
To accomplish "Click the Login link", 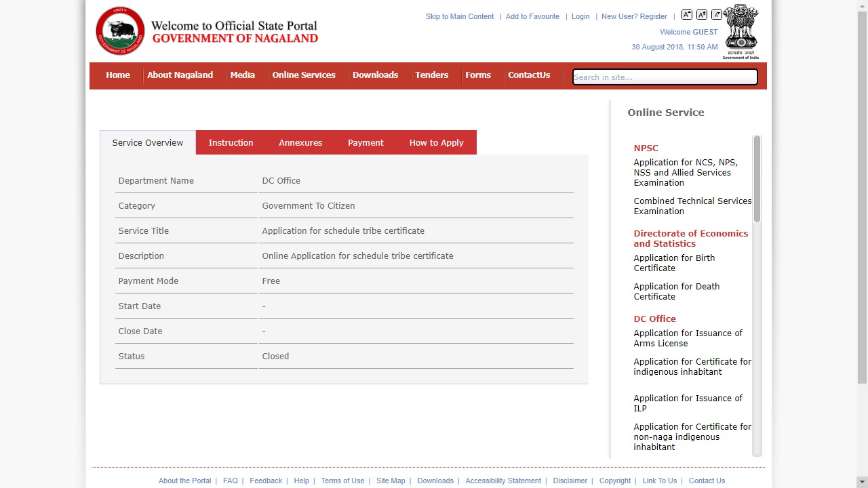I will (x=580, y=16).
